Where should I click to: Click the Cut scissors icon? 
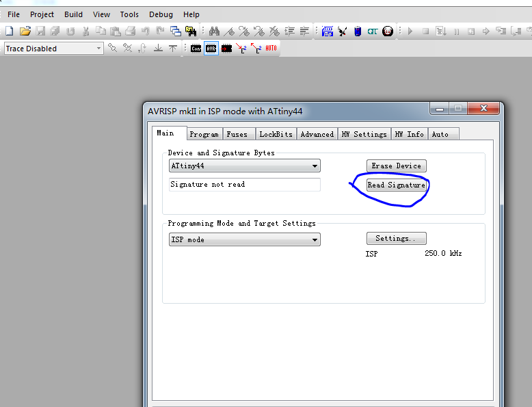point(86,31)
